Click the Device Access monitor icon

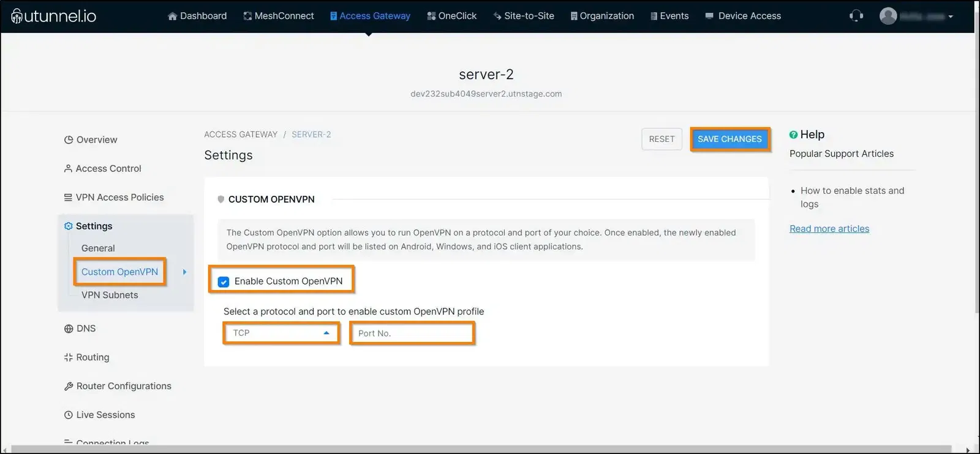(709, 16)
